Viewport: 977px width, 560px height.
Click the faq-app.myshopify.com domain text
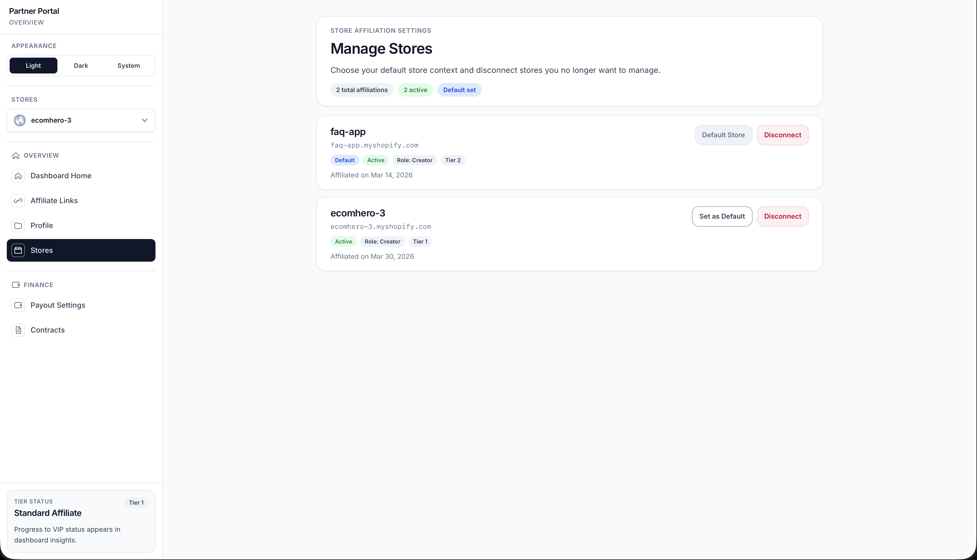[374, 146]
